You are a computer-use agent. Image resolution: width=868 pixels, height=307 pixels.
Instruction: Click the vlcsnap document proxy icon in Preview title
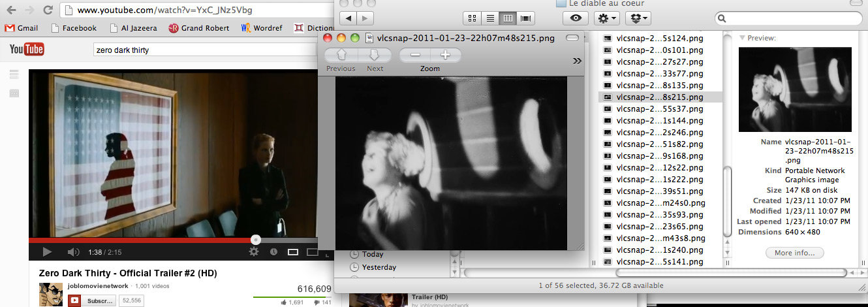click(369, 38)
